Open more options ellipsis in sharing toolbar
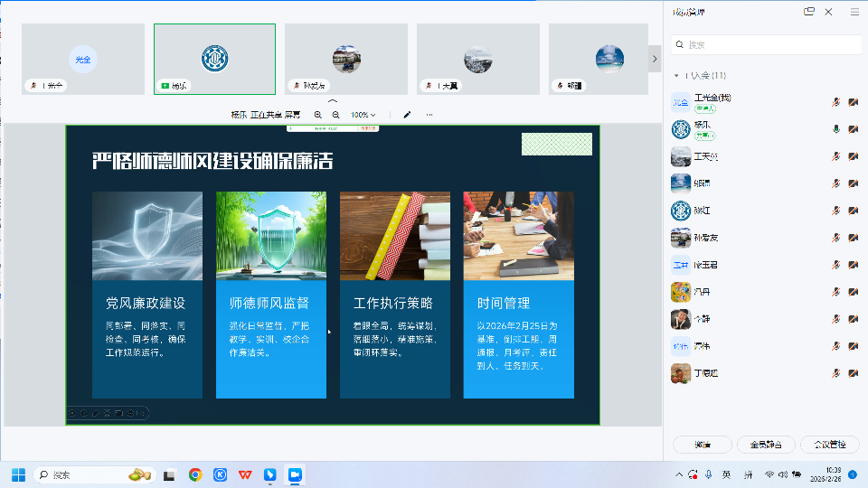 point(429,115)
